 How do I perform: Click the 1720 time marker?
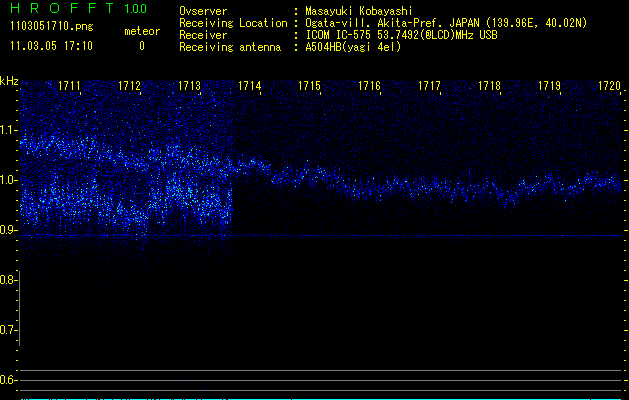pos(609,87)
